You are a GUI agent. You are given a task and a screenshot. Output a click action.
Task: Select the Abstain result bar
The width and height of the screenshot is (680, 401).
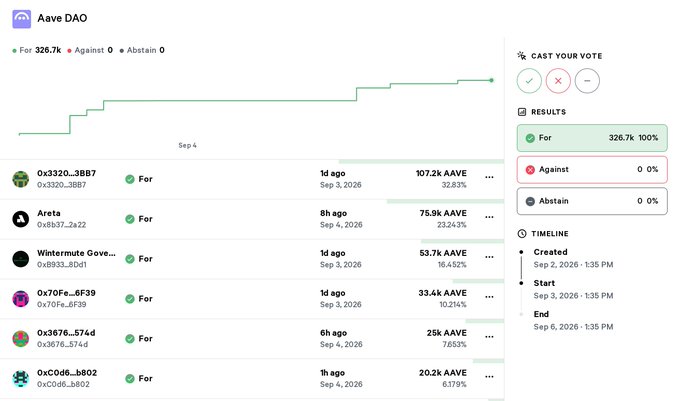click(592, 201)
